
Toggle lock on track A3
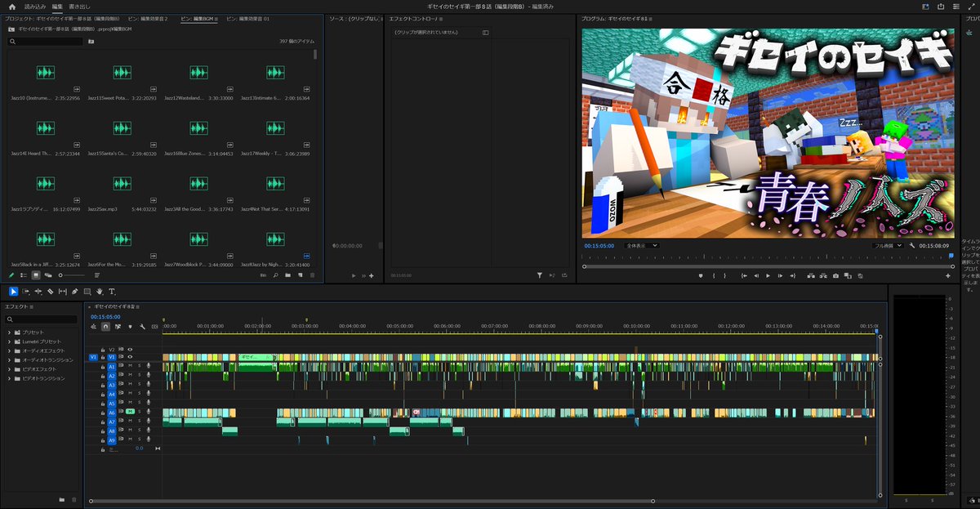(103, 385)
